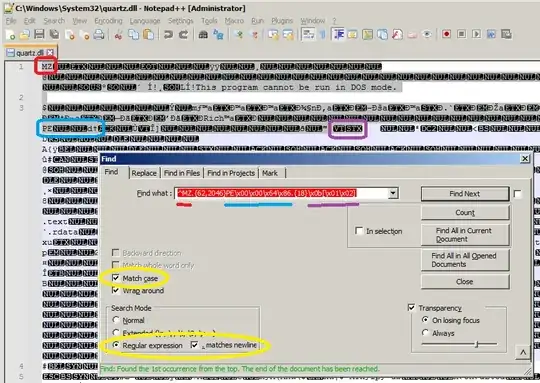This screenshot has width=540, height=383.
Task: Click the Paste clipboard toolbar icon
Action: (148, 34)
